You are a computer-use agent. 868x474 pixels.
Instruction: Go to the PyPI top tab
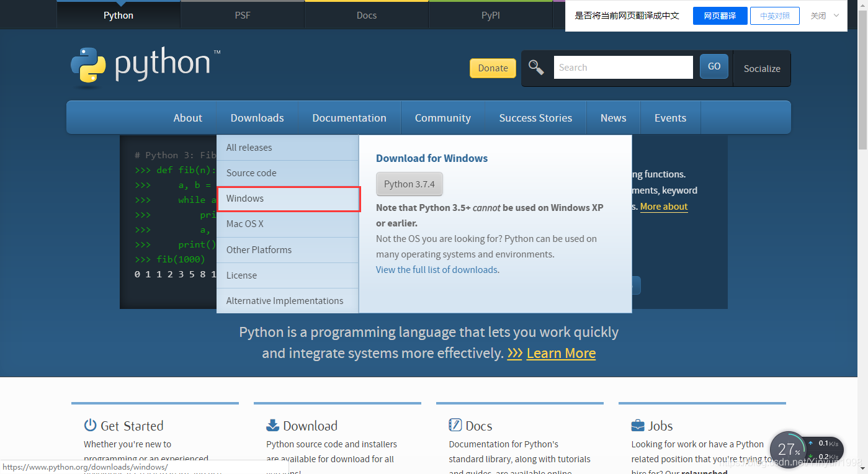491,15
